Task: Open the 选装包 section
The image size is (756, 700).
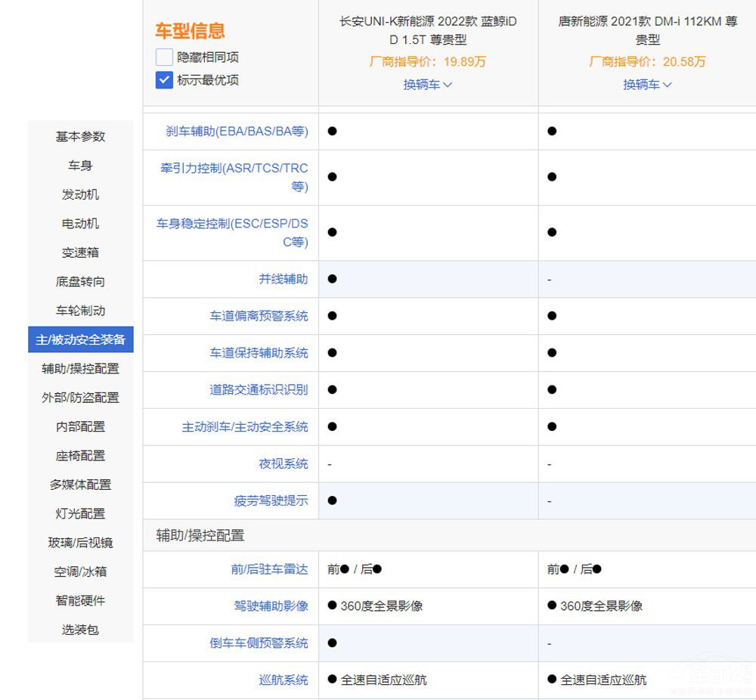Action: pos(80,630)
